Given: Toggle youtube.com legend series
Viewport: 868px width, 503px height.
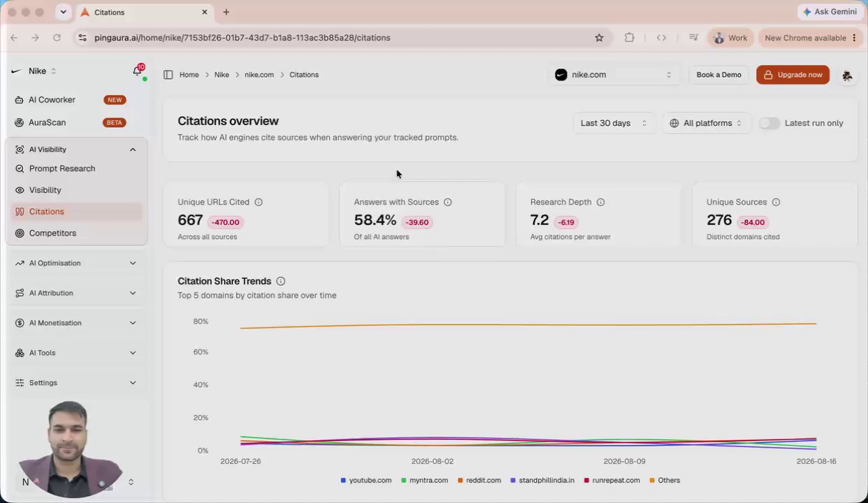Looking at the screenshot, I should click(x=366, y=481).
